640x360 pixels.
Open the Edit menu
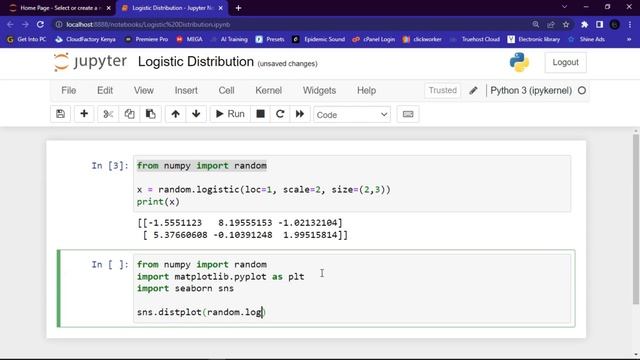pyautogui.click(x=105, y=91)
